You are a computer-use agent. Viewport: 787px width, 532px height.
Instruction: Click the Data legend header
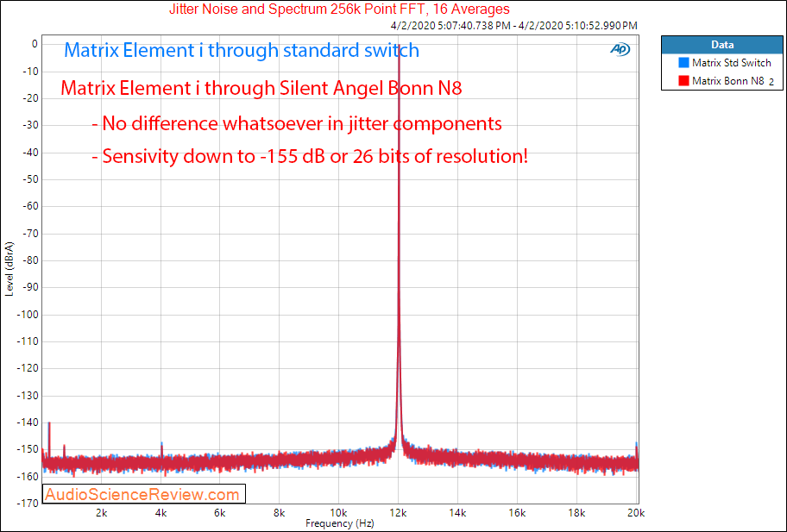click(722, 45)
